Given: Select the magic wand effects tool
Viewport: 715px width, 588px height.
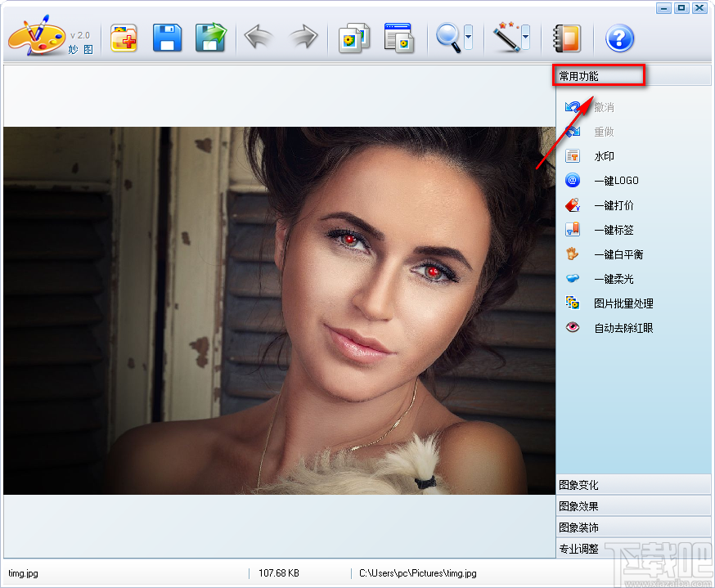Looking at the screenshot, I should [506, 38].
